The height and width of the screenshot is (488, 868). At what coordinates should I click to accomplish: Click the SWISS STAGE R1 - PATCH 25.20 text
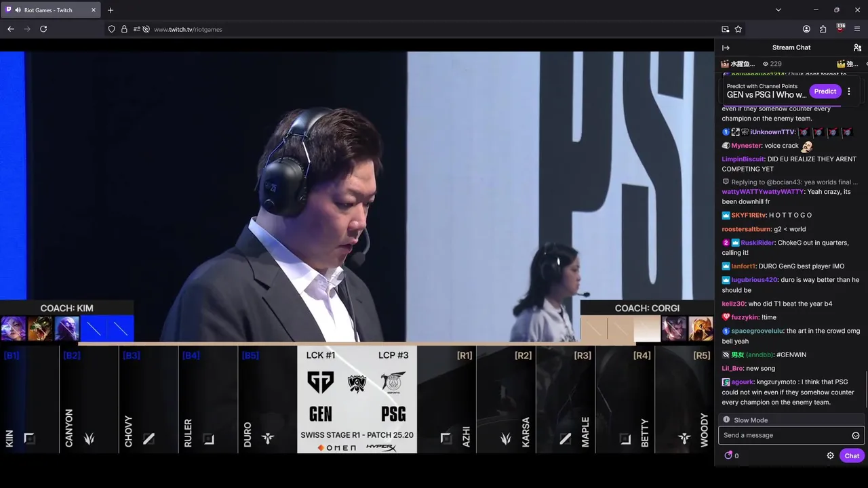[x=357, y=435]
